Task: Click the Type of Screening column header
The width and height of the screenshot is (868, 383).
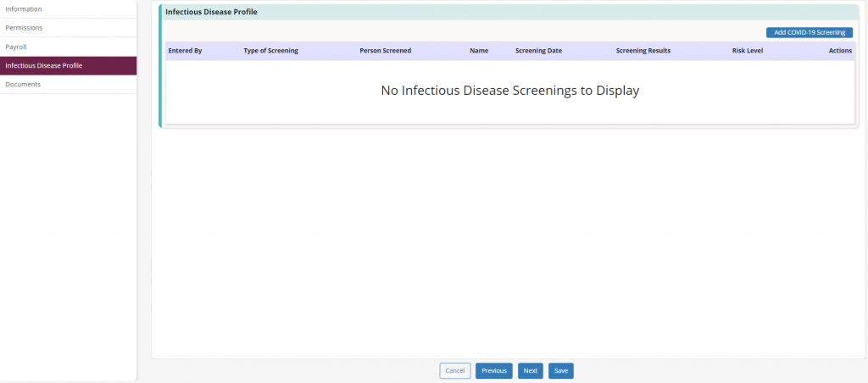Action: 270,51
